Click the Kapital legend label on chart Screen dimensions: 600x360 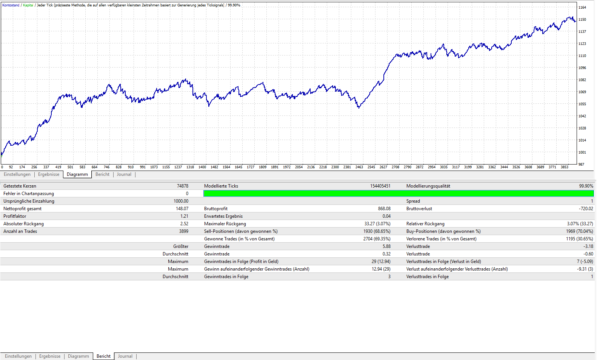pyautogui.click(x=28, y=5)
